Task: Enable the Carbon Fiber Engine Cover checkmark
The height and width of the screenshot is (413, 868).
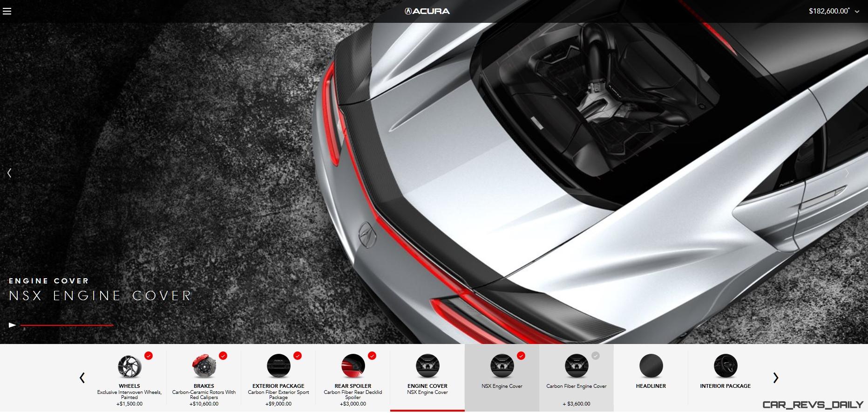Action: pos(596,356)
